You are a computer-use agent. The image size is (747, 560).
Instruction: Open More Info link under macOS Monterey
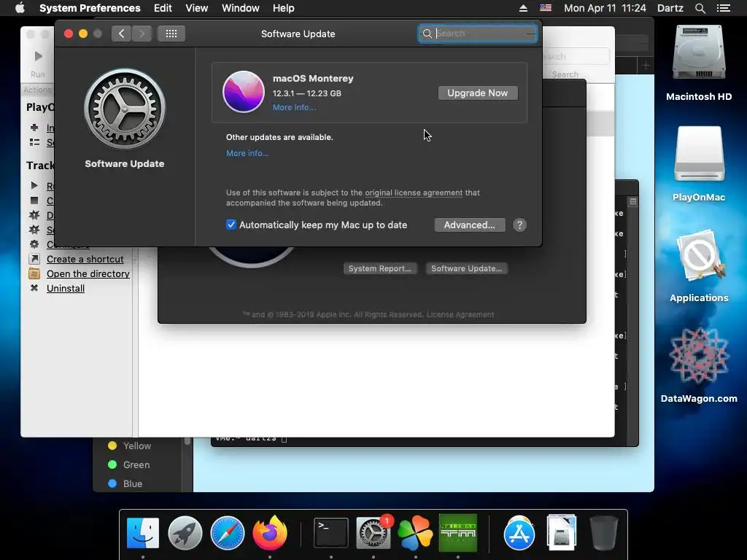pyautogui.click(x=294, y=108)
